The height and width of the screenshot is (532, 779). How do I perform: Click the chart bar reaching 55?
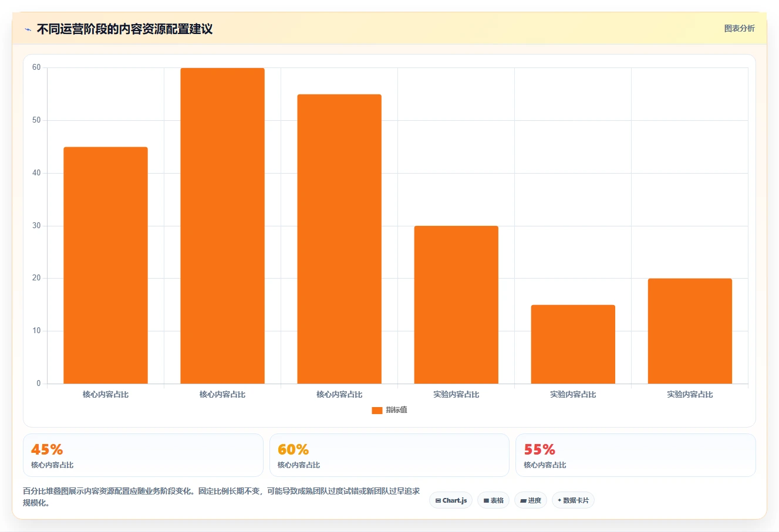pos(339,239)
